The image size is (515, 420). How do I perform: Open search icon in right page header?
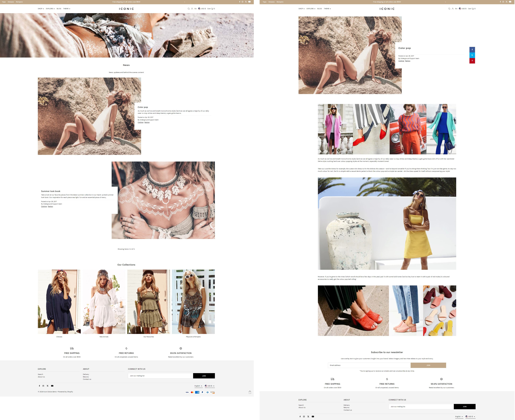[449, 9]
